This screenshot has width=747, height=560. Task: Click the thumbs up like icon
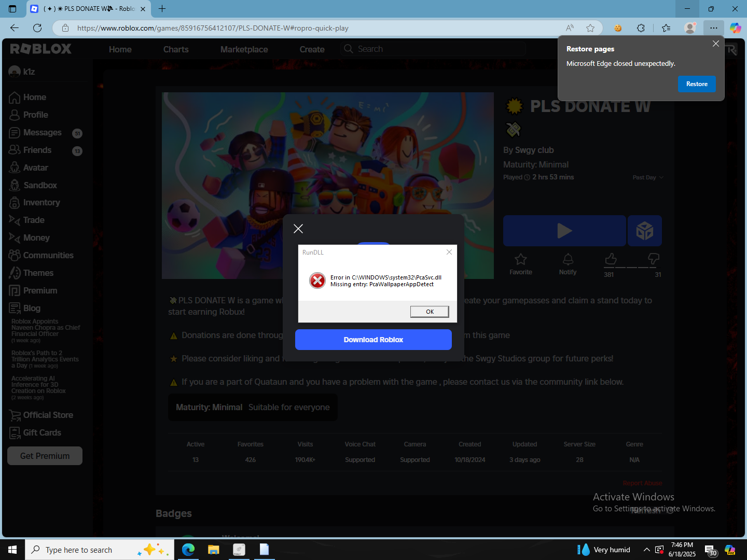click(x=611, y=259)
